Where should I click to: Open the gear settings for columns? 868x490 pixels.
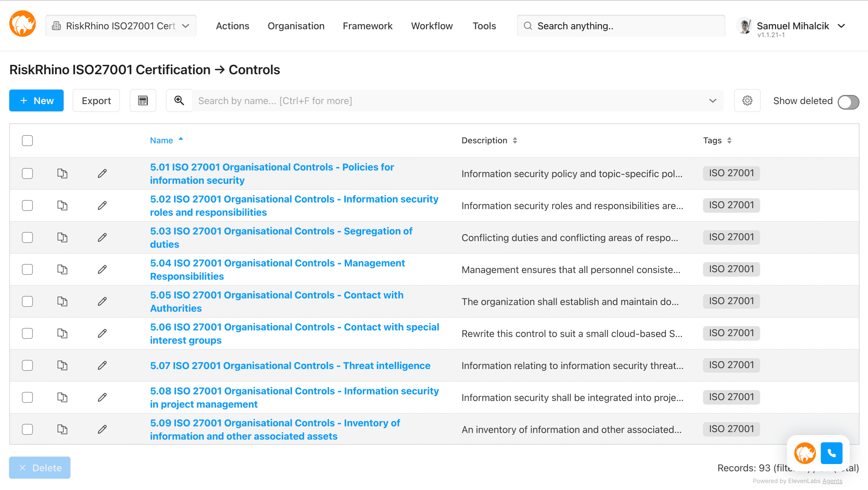[x=747, y=100]
